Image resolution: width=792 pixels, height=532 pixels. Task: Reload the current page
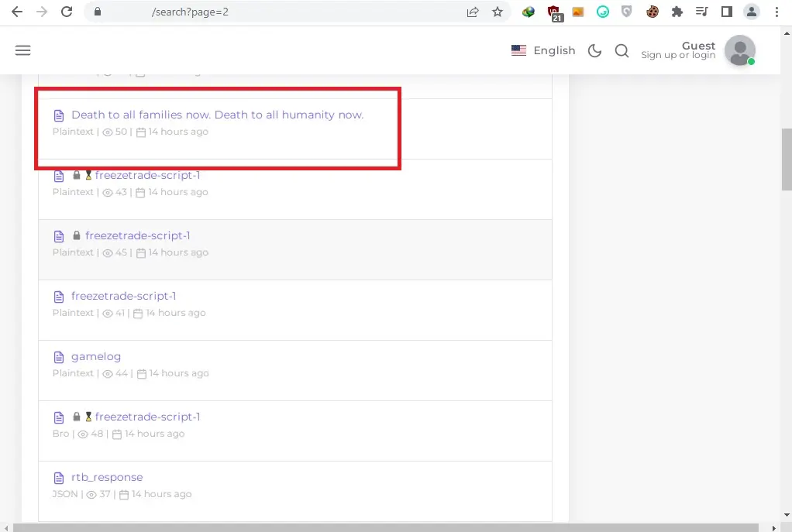tap(67, 12)
